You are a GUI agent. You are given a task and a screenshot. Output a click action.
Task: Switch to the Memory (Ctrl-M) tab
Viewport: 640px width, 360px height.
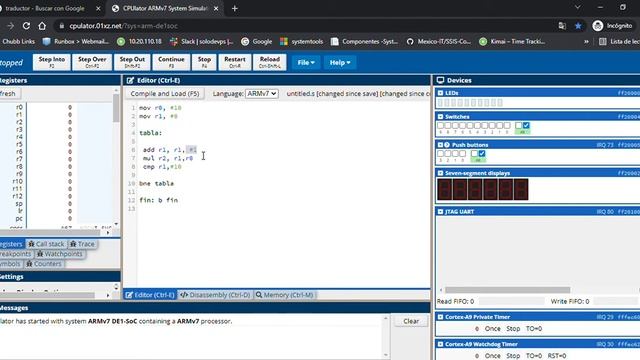284,295
